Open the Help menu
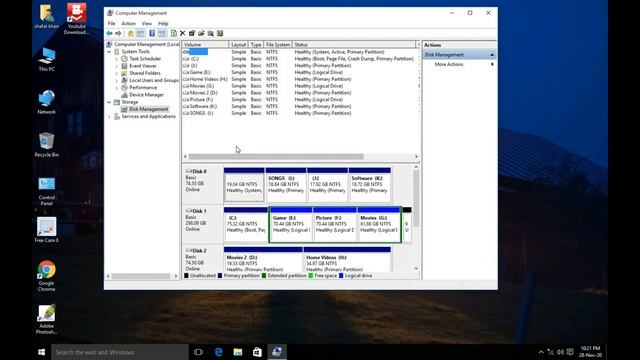Viewport: 640px width, 360px height. pos(163,24)
